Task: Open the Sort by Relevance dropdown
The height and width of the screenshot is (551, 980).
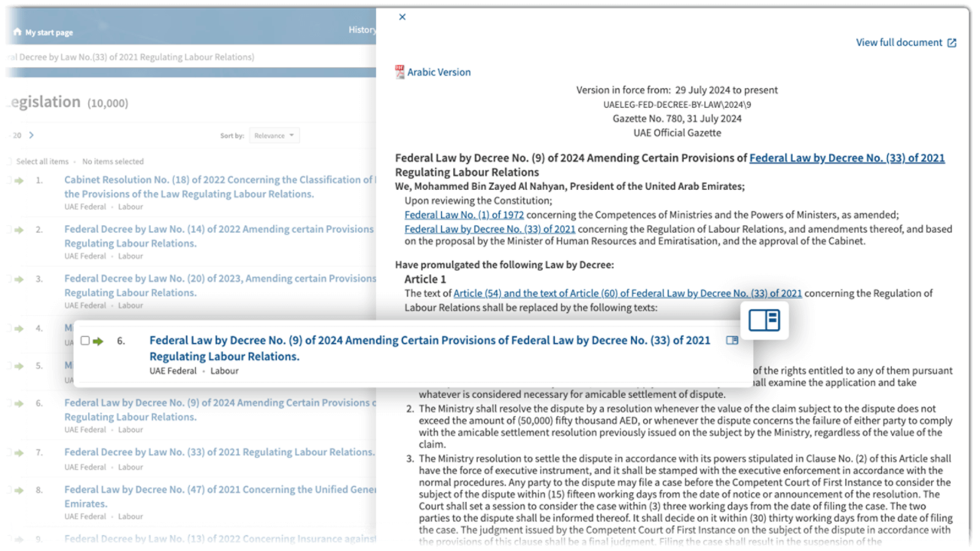Action: pos(274,135)
